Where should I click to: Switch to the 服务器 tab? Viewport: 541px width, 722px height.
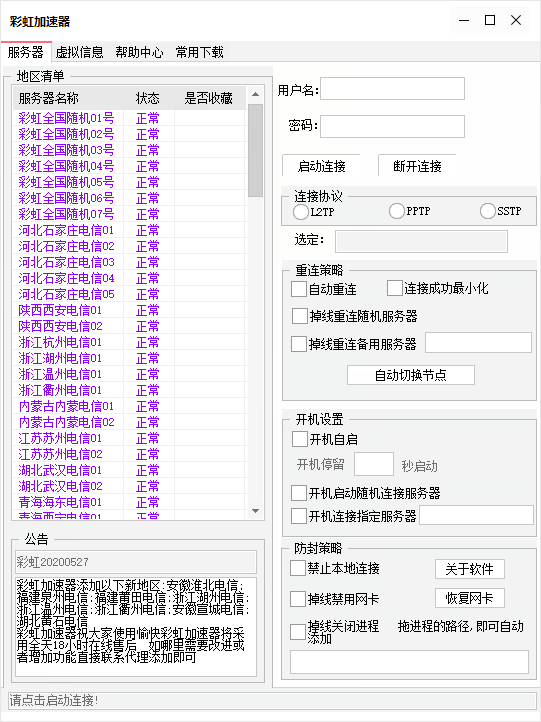pyautogui.click(x=25, y=52)
